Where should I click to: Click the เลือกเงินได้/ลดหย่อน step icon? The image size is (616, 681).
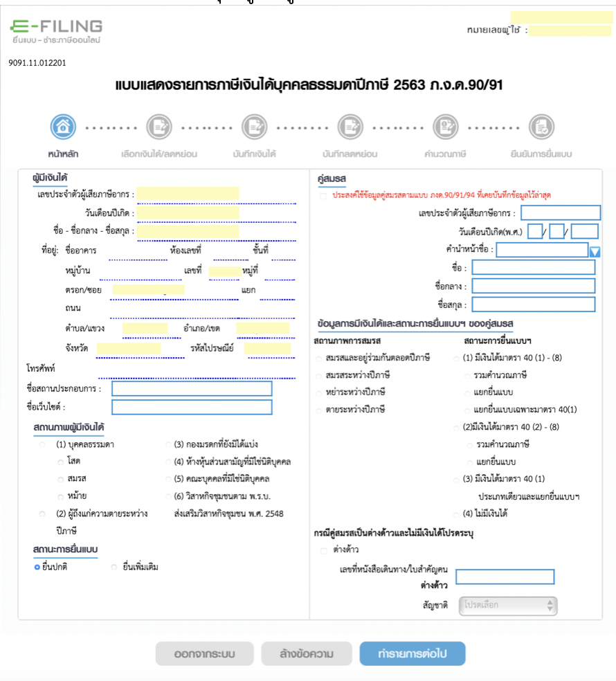[x=159, y=127]
